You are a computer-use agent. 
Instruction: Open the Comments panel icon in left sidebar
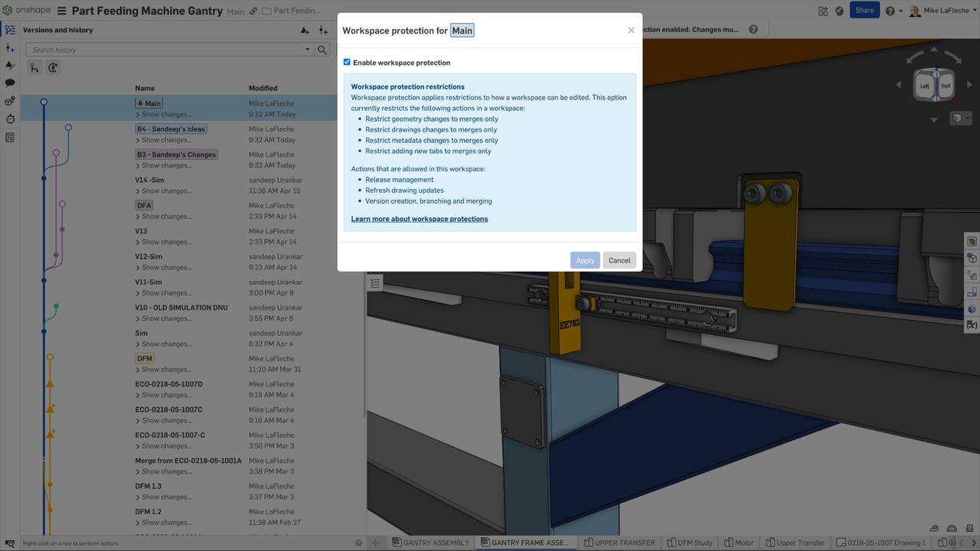click(x=10, y=83)
